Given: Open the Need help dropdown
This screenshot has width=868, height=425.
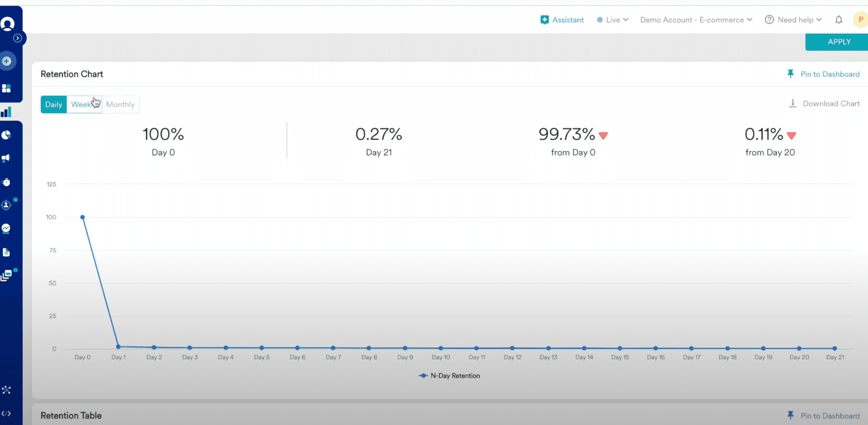Looking at the screenshot, I should [x=799, y=20].
